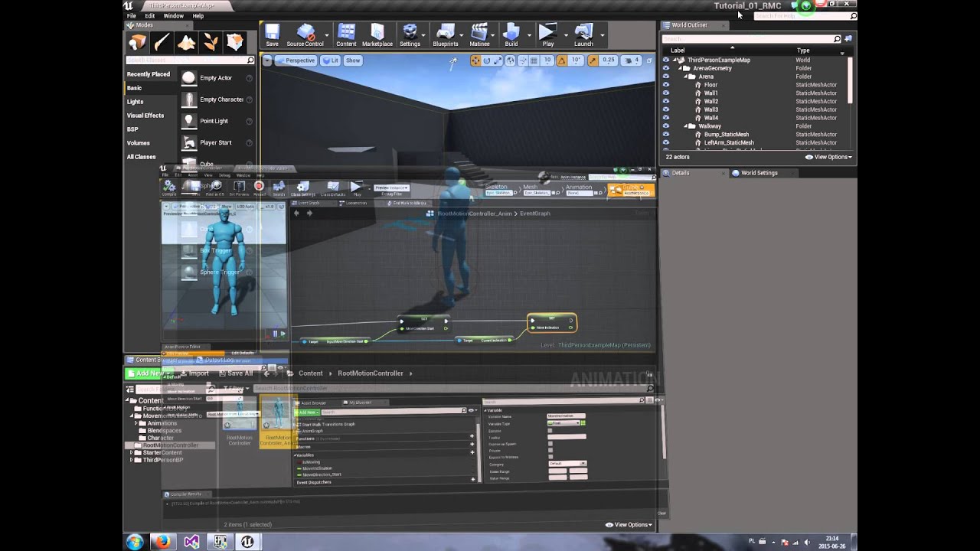Select the Geometry Editing mode icon
This screenshot has height=551, width=980.
click(235, 42)
